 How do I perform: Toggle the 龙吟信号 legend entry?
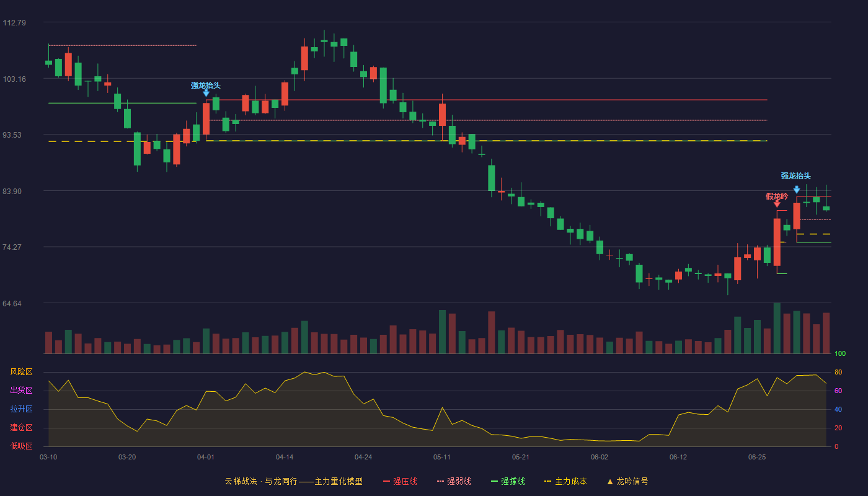click(627, 481)
